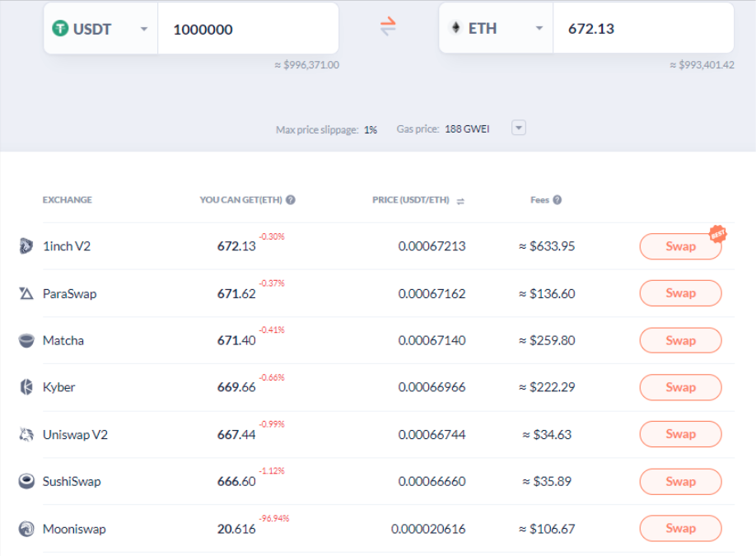
Task: Click the 188 GWEI gas price value
Action: click(467, 128)
